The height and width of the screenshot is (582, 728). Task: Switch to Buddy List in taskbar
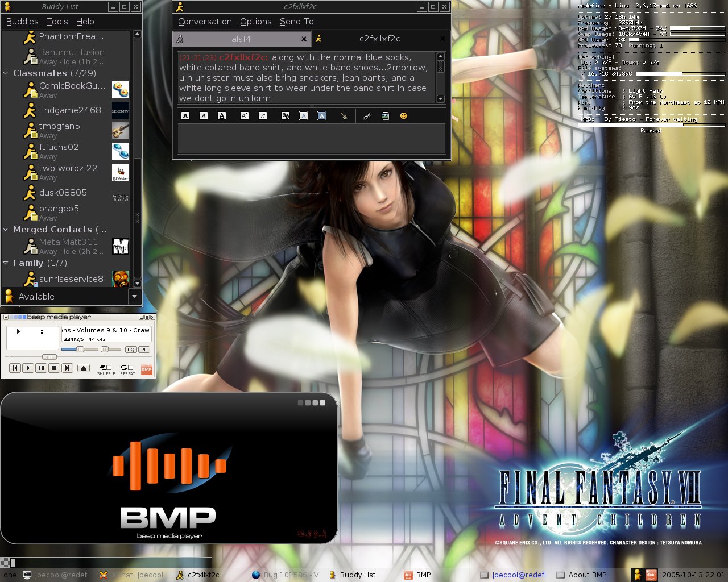(x=353, y=575)
